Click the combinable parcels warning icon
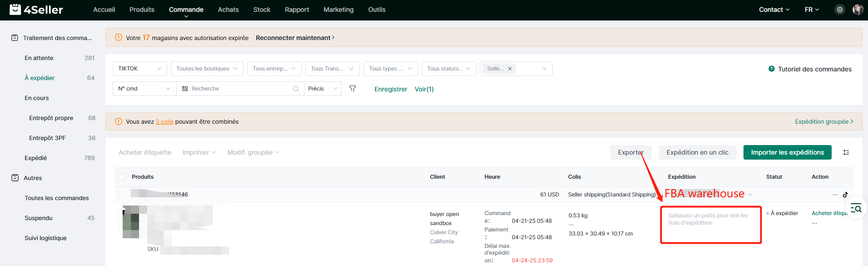868x266 pixels. [119, 121]
